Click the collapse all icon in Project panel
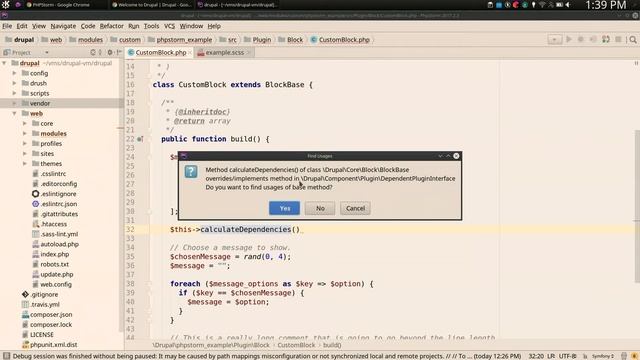640x360 pixels. point(100,52)
